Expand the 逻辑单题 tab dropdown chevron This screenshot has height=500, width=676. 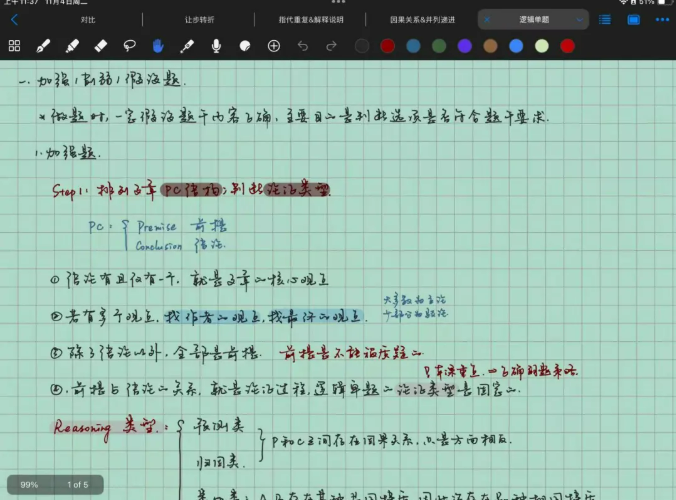(x=580, y=19)
